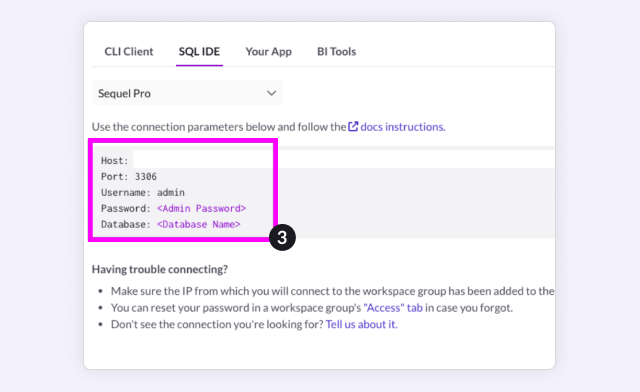Click the <Database Name> placeholder
The image size is (640, 392).
pyautogui.click(x=199, y=224)
